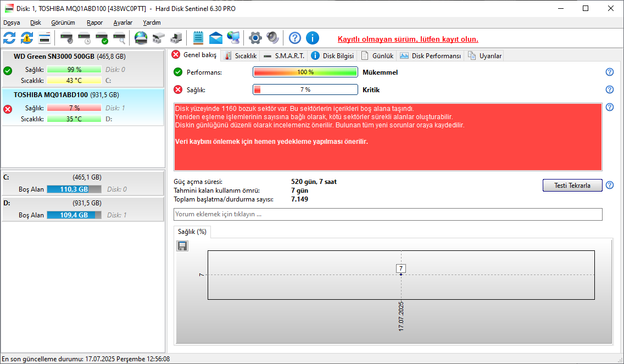Click the globe over disk toolbar icon
624x364 pixels.
point(141,38)
